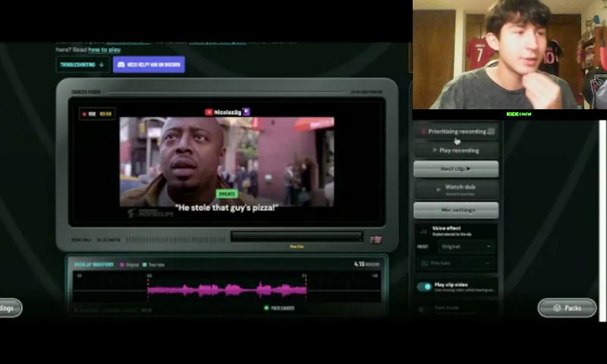Click the Voice effect icon
This screenshot has width=607, height=364.
pyautogui.click(x=423, y=231)
